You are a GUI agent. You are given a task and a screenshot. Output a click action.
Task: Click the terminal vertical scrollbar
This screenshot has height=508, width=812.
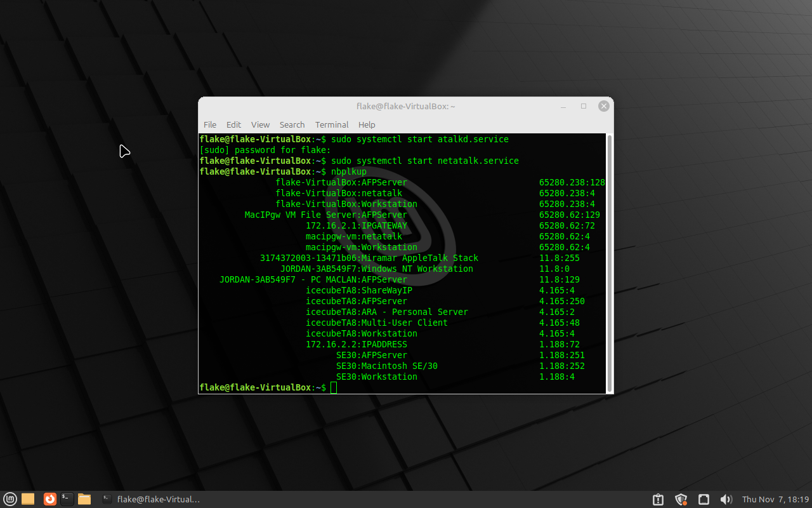coord(610,263)
